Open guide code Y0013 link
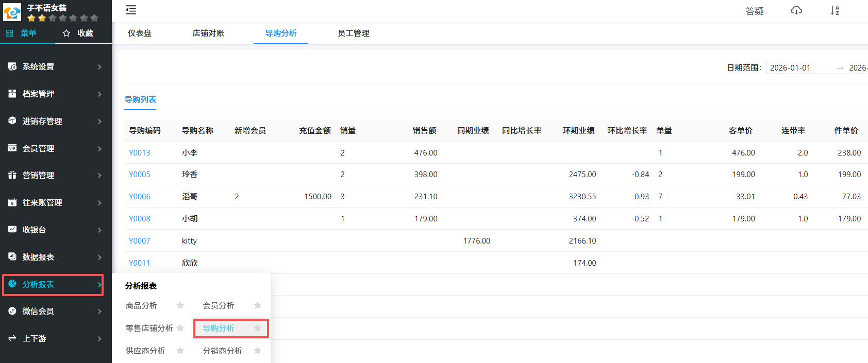Viewport: 868px width, 363px height. [140, 152]
